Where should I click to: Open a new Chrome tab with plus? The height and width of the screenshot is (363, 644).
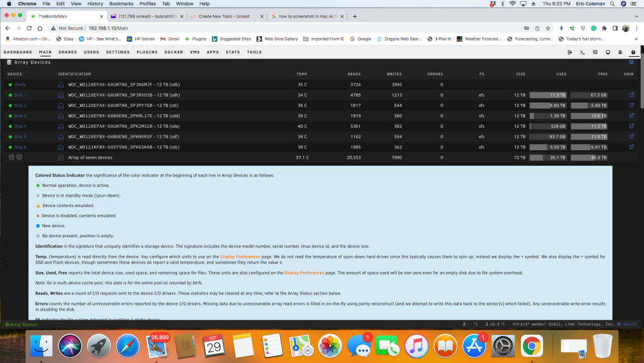point(355,17)
